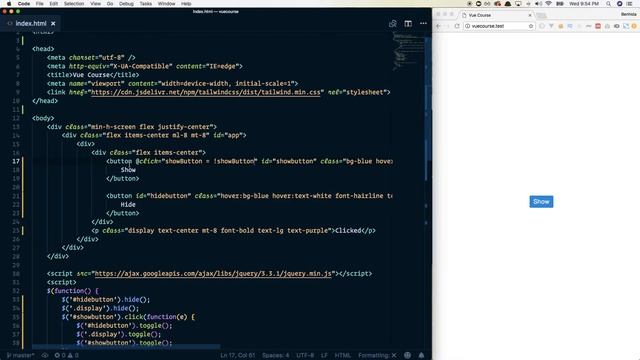
Task: Change indentation via Spaces: 4
Action: pos(276,355)
